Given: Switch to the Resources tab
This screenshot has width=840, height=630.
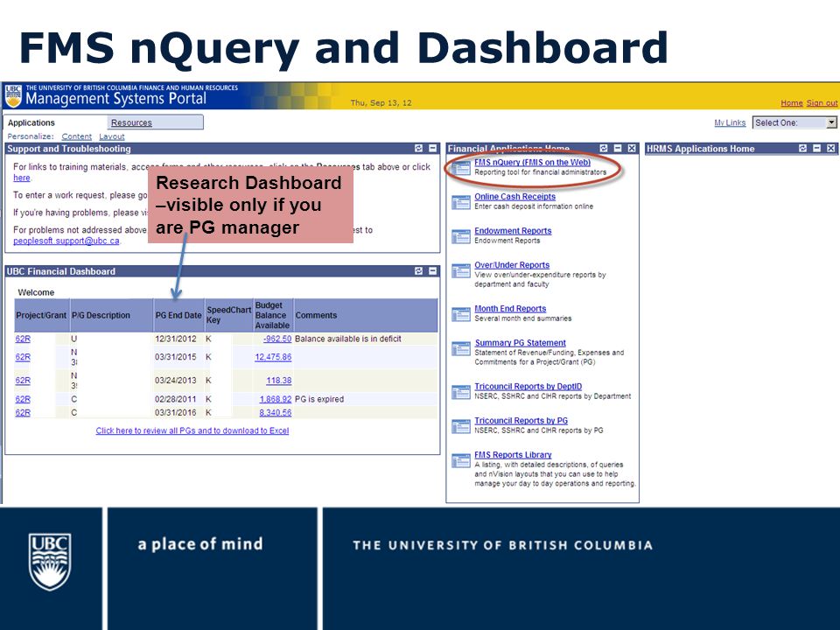Looking at the screenshot, I should click(131, 122).
